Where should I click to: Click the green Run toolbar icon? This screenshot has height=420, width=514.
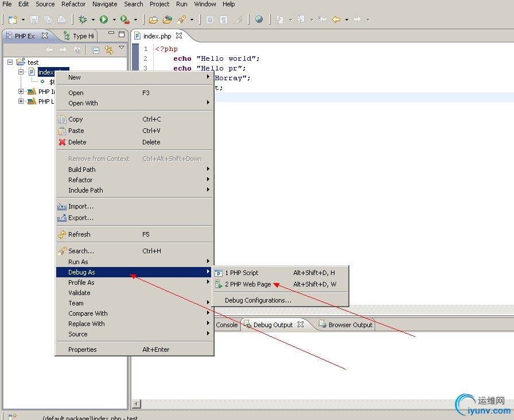tap(104, 19)
